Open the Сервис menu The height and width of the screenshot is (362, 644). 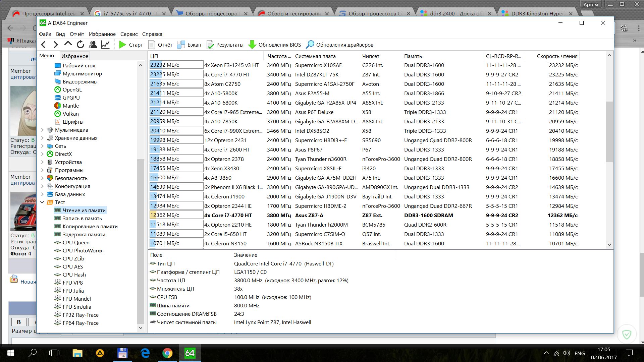[129, 34]
